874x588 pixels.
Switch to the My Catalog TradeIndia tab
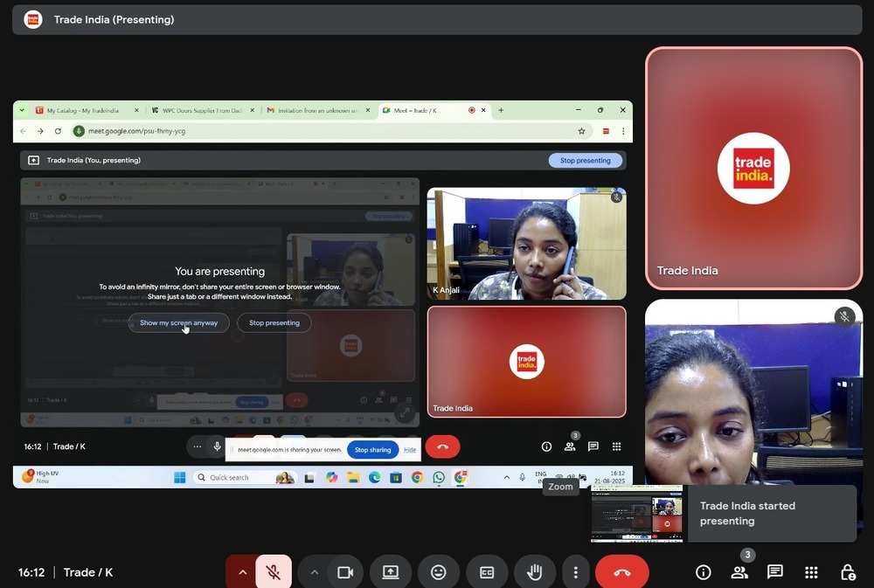82,111
